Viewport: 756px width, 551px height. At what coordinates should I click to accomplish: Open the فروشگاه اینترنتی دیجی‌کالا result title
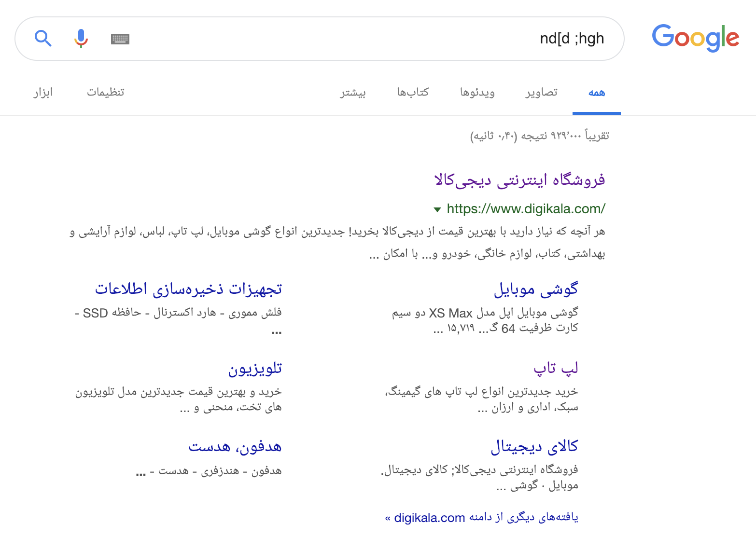[x=520, y=180]
